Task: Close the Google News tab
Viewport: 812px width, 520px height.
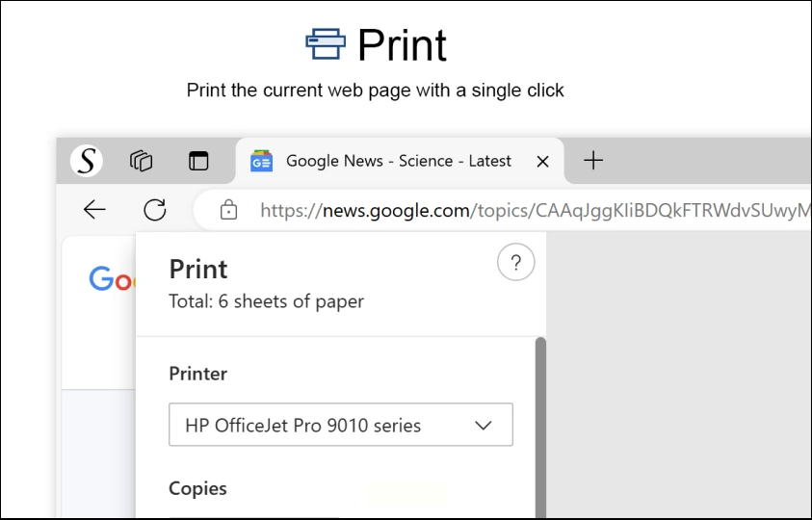Action: tap(543, 162)
